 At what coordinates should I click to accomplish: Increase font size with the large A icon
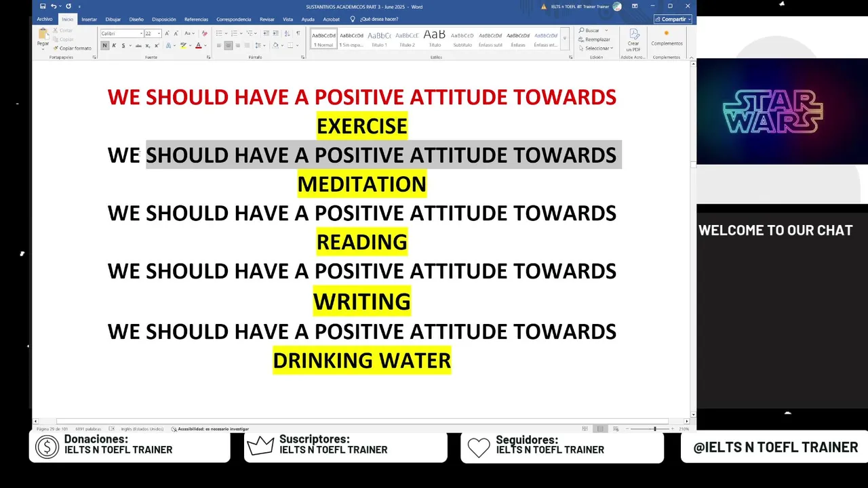click(167, 33)
